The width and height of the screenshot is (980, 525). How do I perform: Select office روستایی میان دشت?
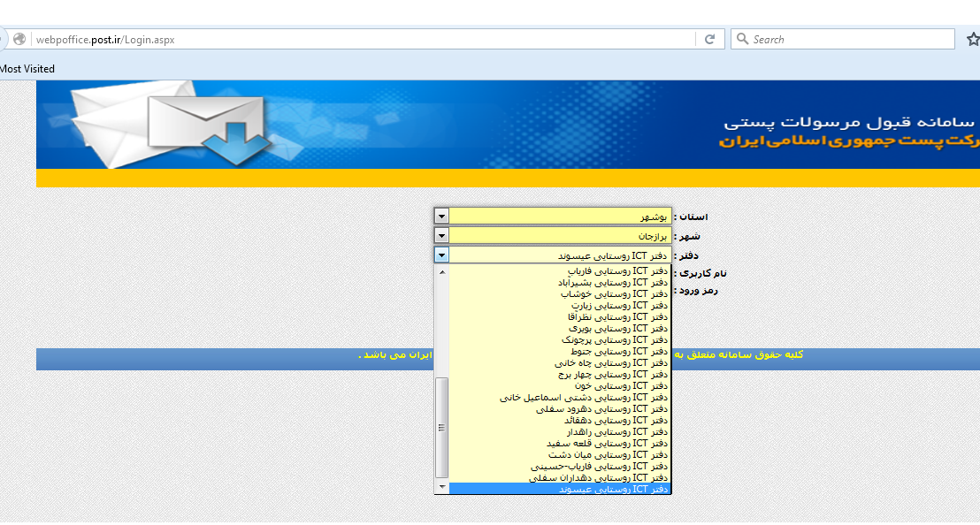pos(559,455)
